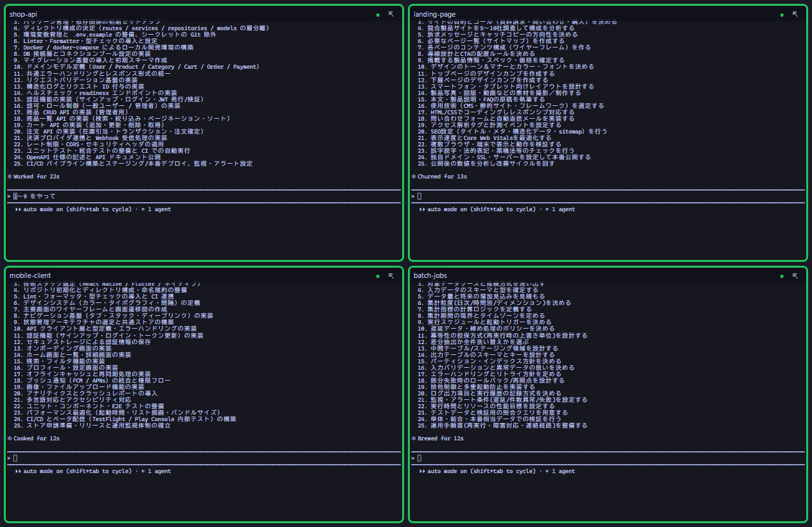Click batch-jobs line 17 'エラーハンドリングとリトライ'

[x=490, y=374]
